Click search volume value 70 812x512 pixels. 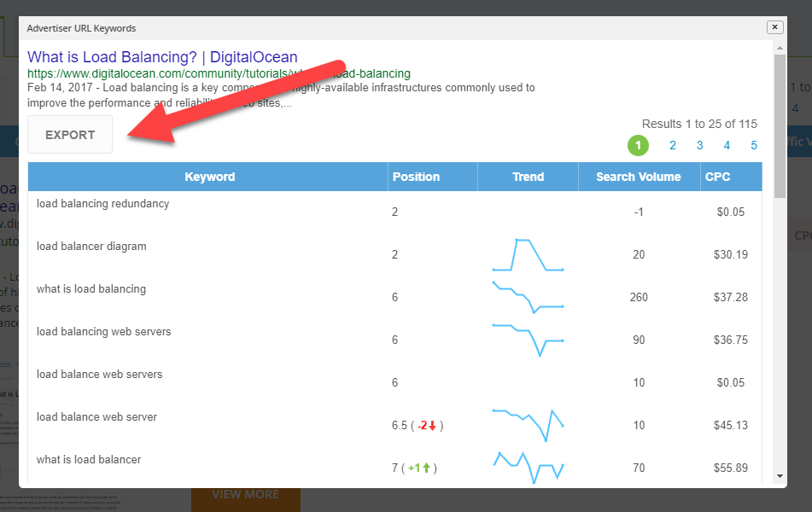639,468
